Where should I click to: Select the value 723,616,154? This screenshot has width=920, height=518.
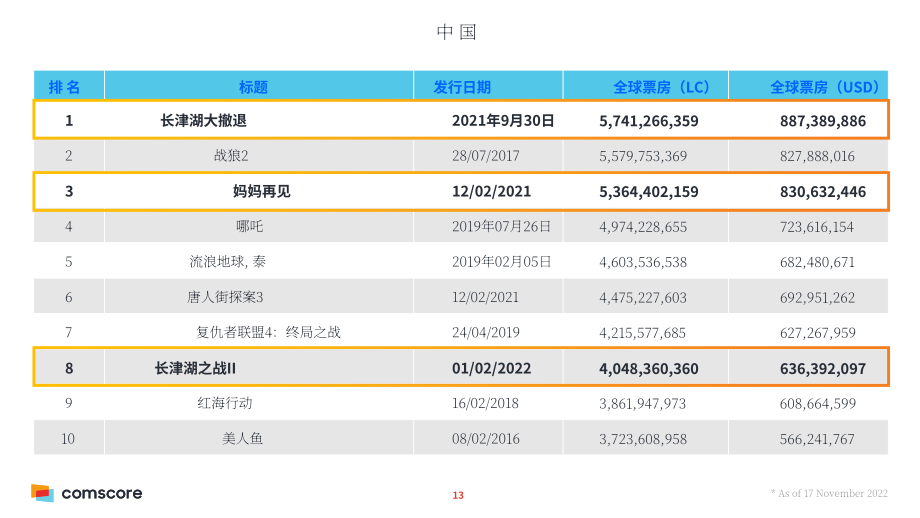click(x=816, y=227)
